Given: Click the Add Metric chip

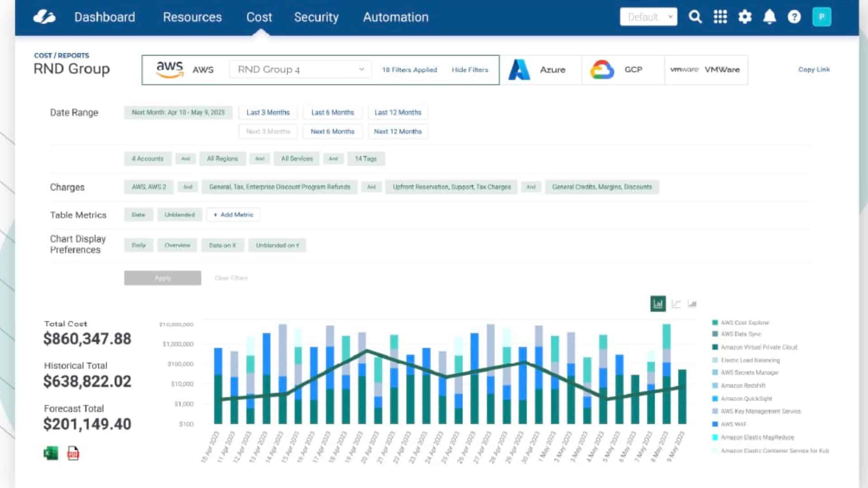Looking at the screenshot, I should pos(233,215).
